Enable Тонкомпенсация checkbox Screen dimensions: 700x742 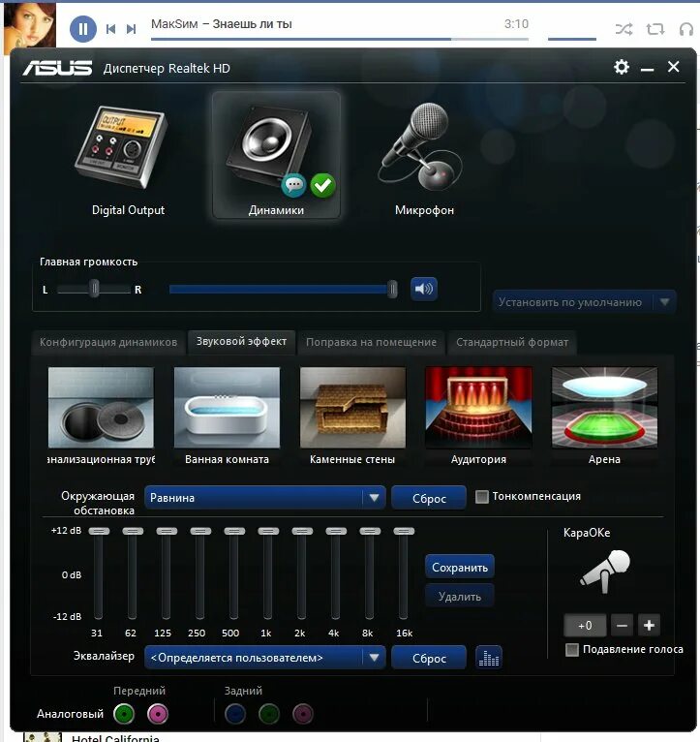click(481, 497)
